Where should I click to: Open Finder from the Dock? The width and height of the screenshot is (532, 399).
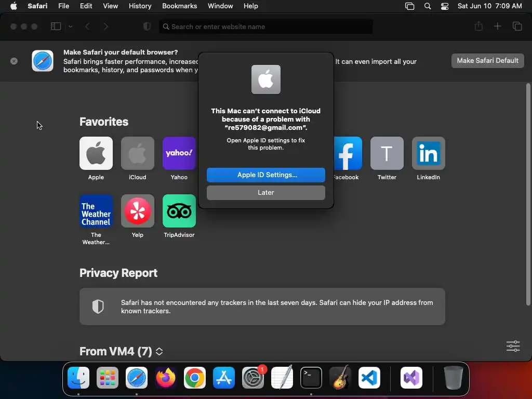tap(78, 378)
